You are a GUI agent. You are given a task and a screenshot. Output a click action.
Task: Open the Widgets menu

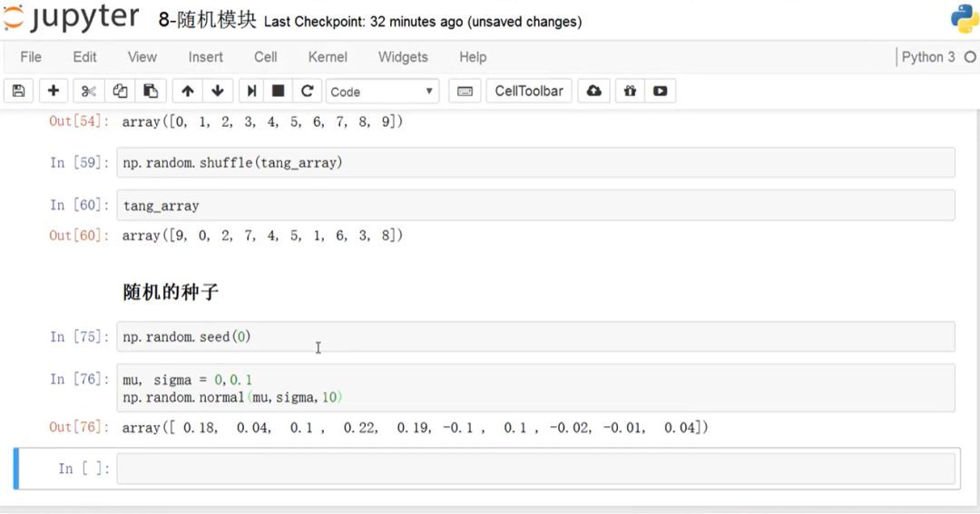403,57
